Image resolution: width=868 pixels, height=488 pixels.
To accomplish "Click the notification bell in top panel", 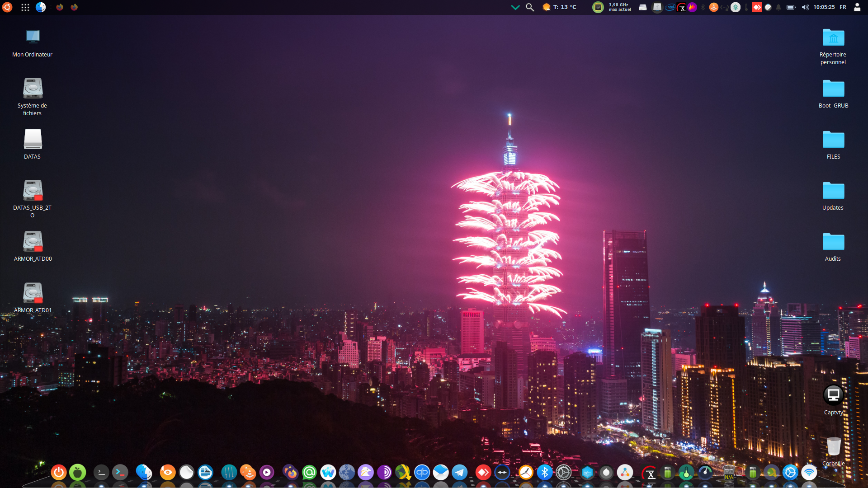I will point(778,7).
